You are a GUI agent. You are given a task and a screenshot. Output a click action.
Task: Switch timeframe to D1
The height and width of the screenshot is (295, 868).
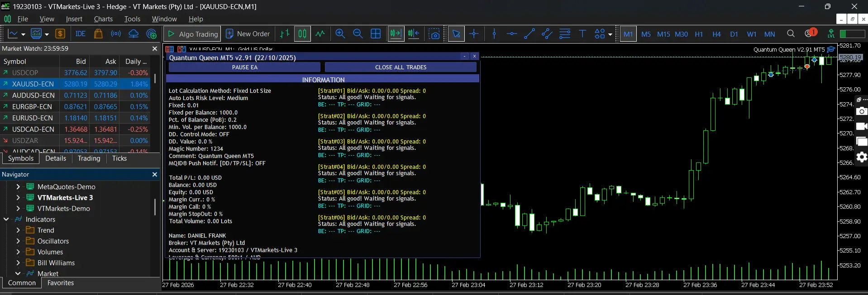coord(734,34)
